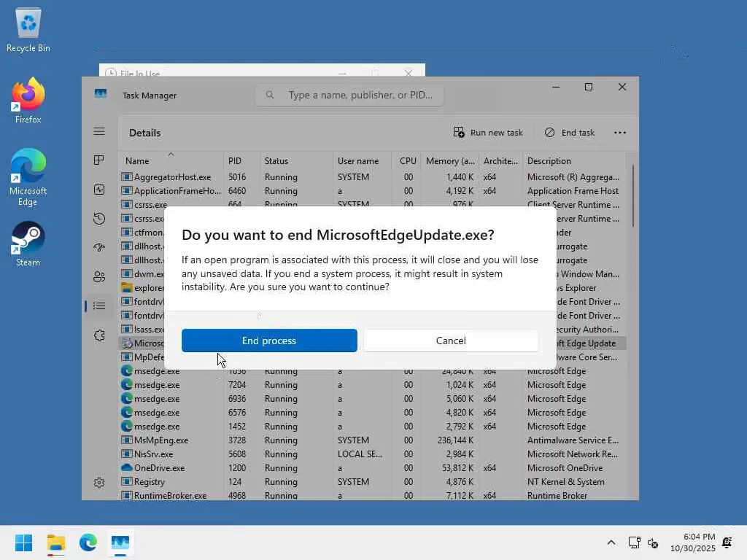Click the Antimalware Service description cell
Image resolution: width=747 pixels, height=560 pixels.
573,440
